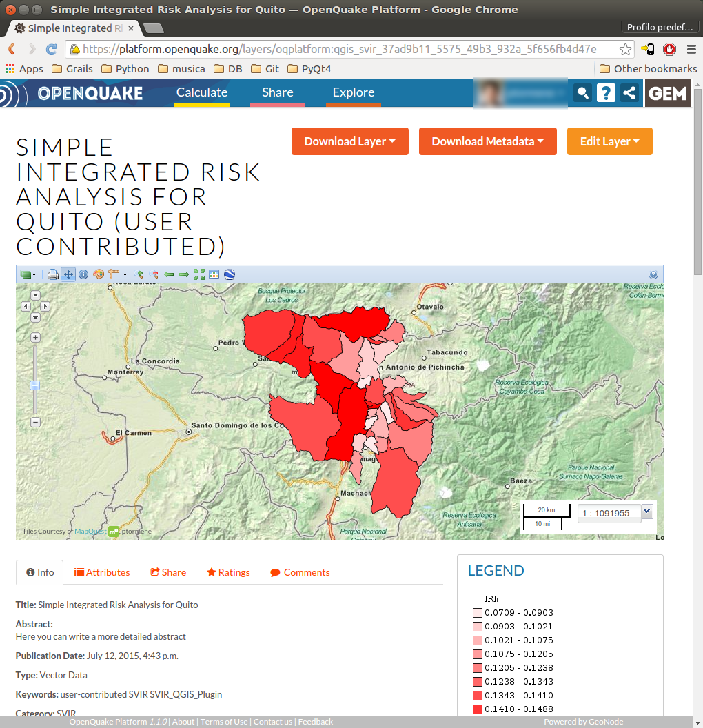Click the map toolbar zoom-in magnifier
The height and width of the screenshot is (728, 703).
coord(139,274)
